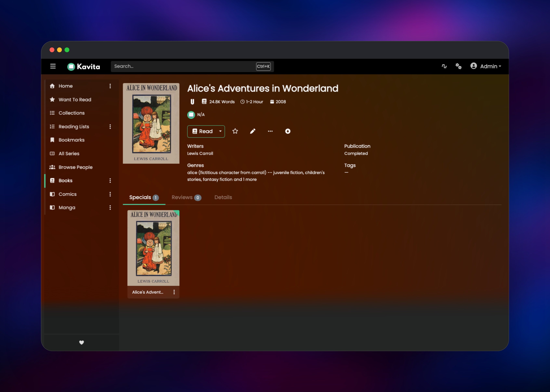Open the special's card three-dot menu
The height and width of the screenshot is (392, 550).
point(174,292)
